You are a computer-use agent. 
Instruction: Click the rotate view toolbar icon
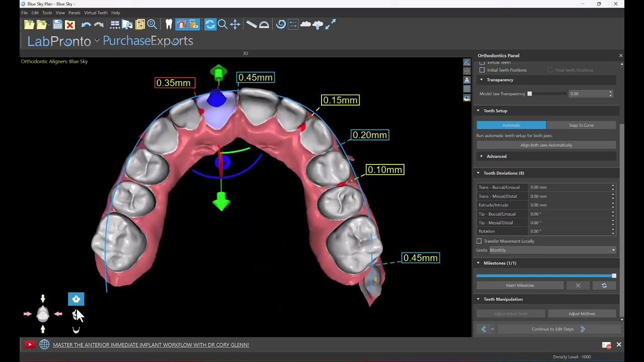pos(210,24)
